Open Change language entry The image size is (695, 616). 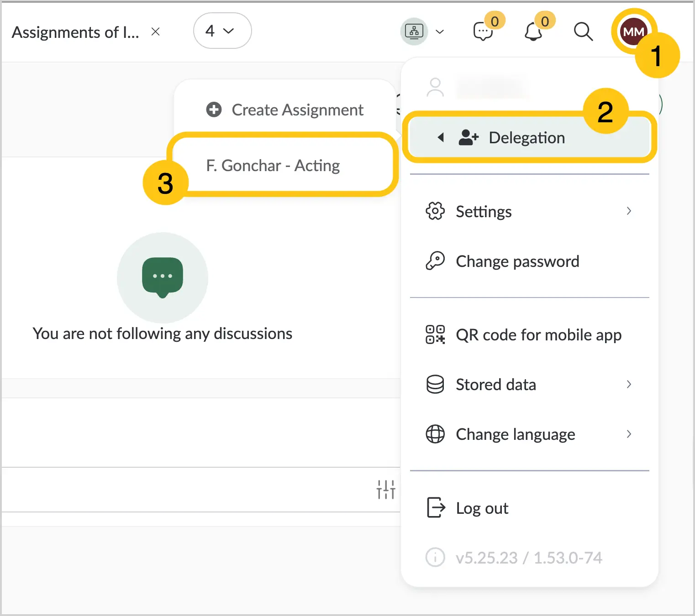click(530, 434)
